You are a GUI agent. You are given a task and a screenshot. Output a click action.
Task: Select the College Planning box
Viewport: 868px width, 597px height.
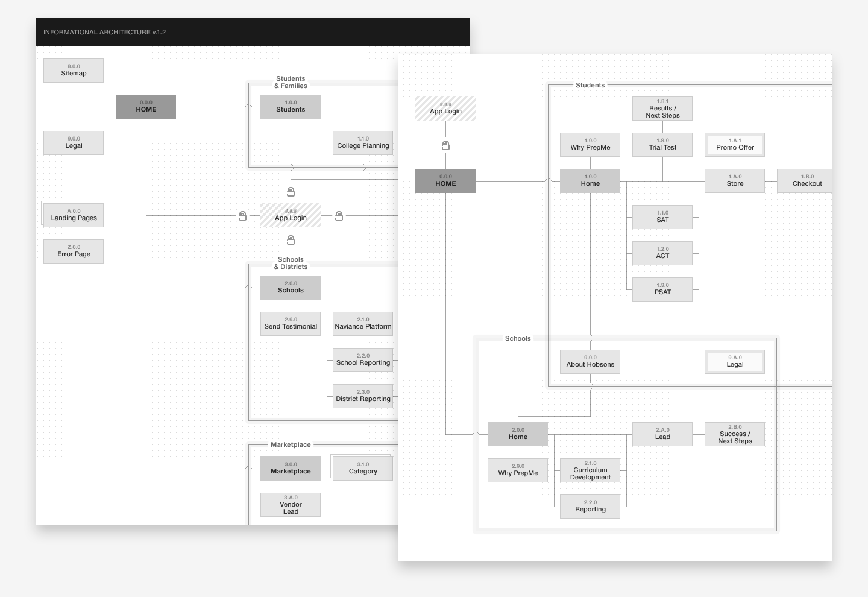[x=362, y=143]
